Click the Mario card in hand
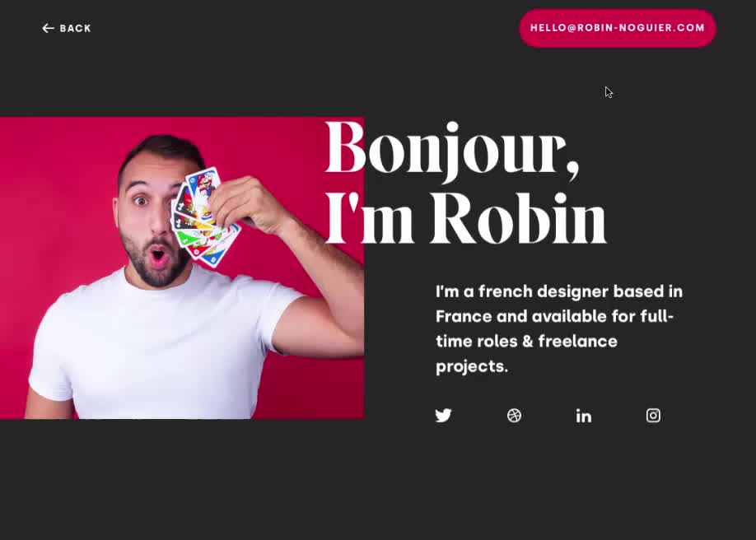Screen dimensions: 756x540 204,184
